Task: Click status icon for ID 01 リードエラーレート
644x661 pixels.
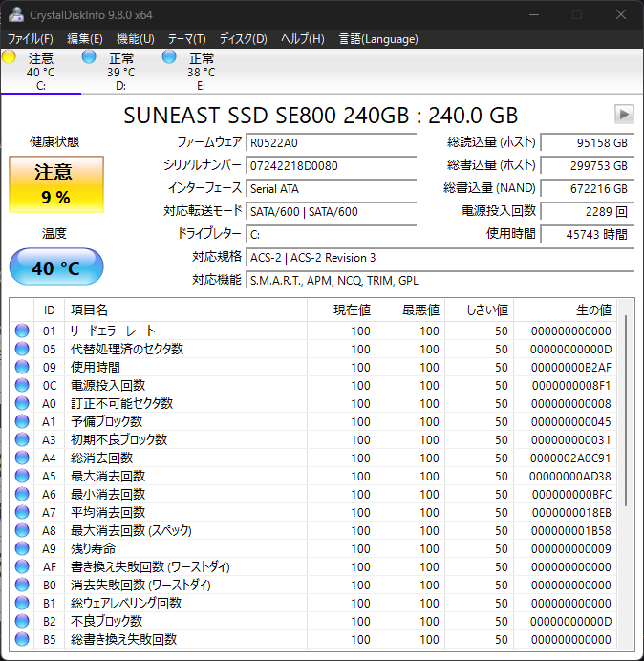Action: click(x=22, y=330)
